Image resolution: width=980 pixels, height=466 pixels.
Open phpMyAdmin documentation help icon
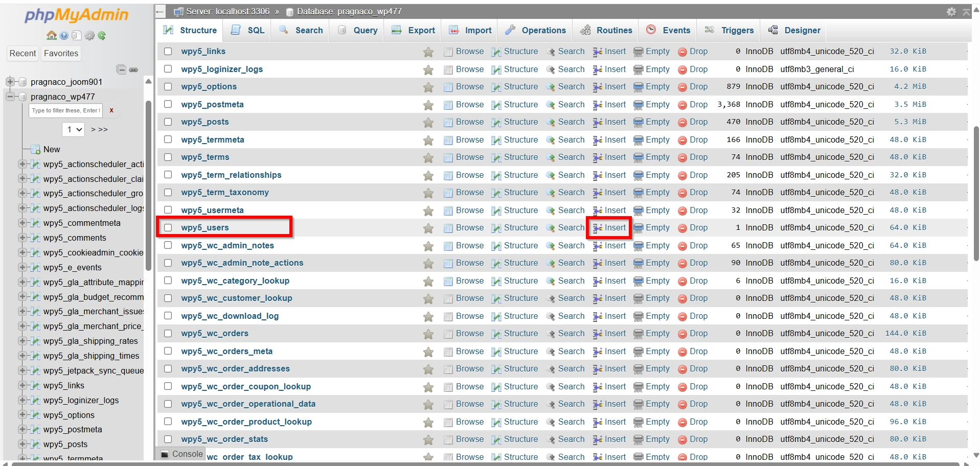pyautogui.click(x=64, y=35)
